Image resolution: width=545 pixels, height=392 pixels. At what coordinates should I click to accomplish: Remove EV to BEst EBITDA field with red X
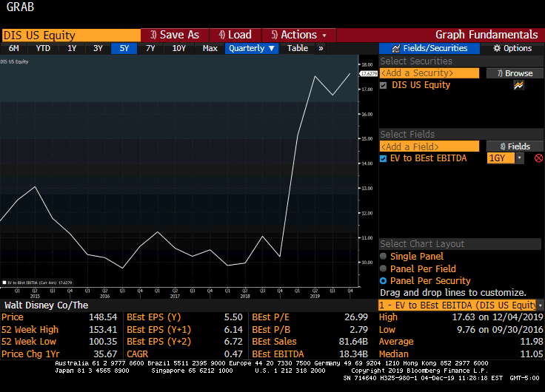tap(538, 158)
